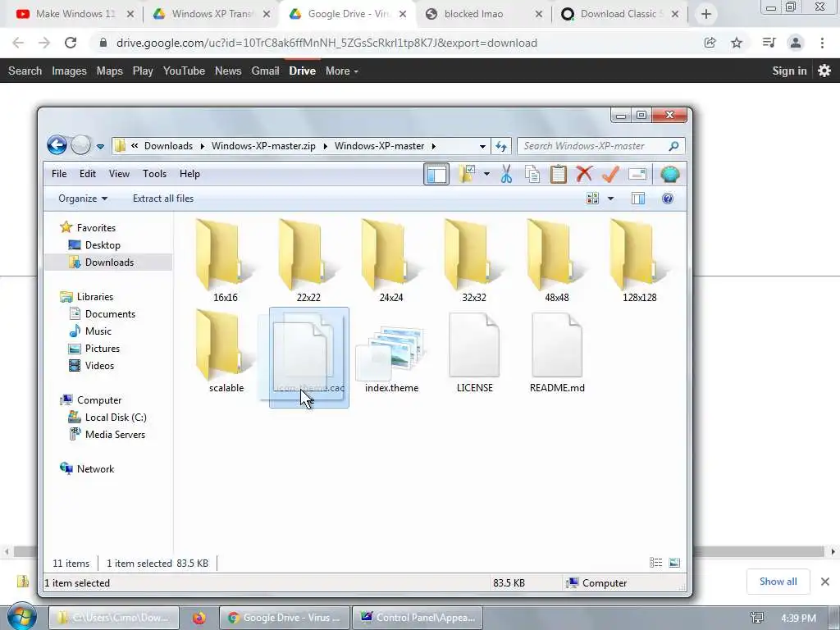Open dropdown arrow next to folder options icon
Screen dimensions: 840x630
[486, 174]
